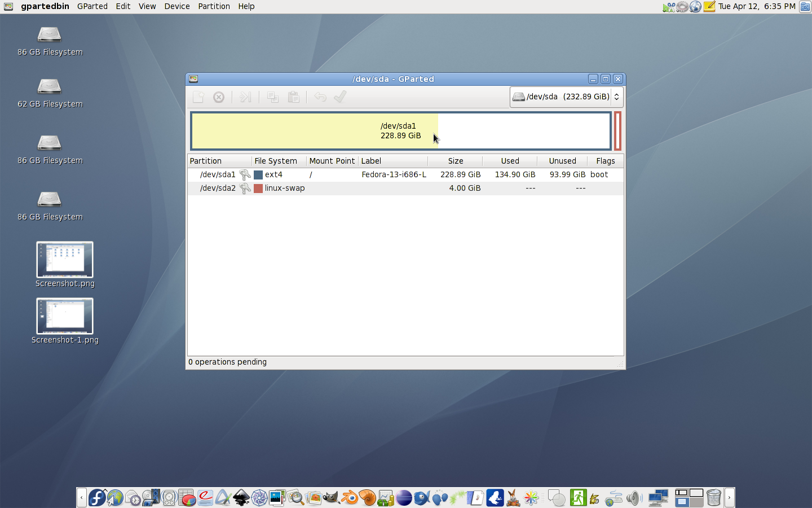Click the Paste partition toolbar icon

(x=293, y=97)
